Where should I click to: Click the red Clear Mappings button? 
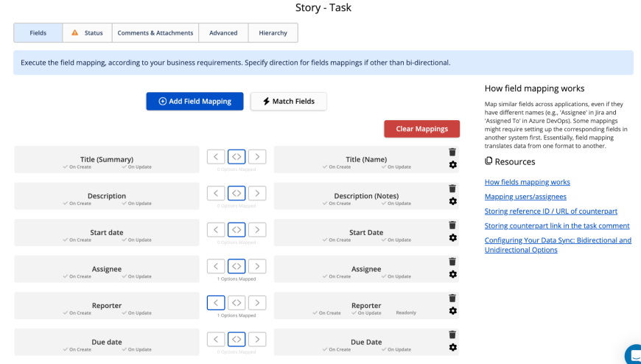click(x=421, y=129)
